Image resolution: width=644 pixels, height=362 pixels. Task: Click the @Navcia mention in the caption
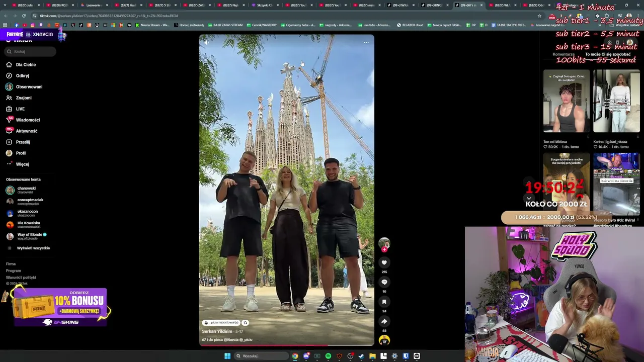(x=231, y=340)
